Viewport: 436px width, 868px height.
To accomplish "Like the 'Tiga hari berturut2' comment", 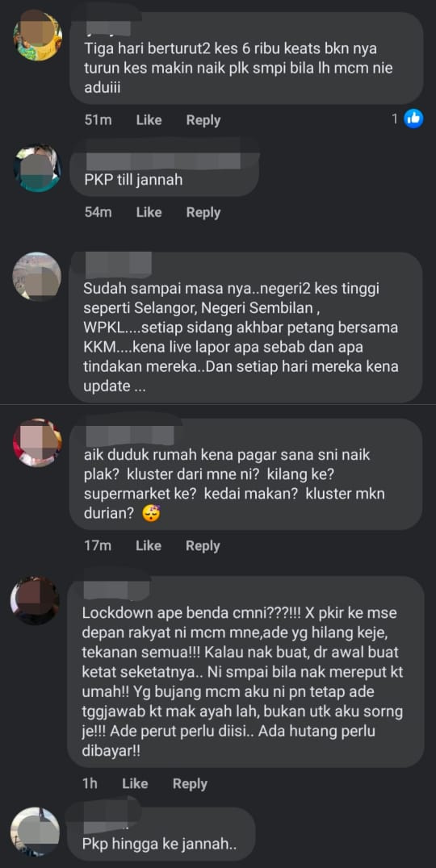I will pyautogui.click(x=149, y=120).
